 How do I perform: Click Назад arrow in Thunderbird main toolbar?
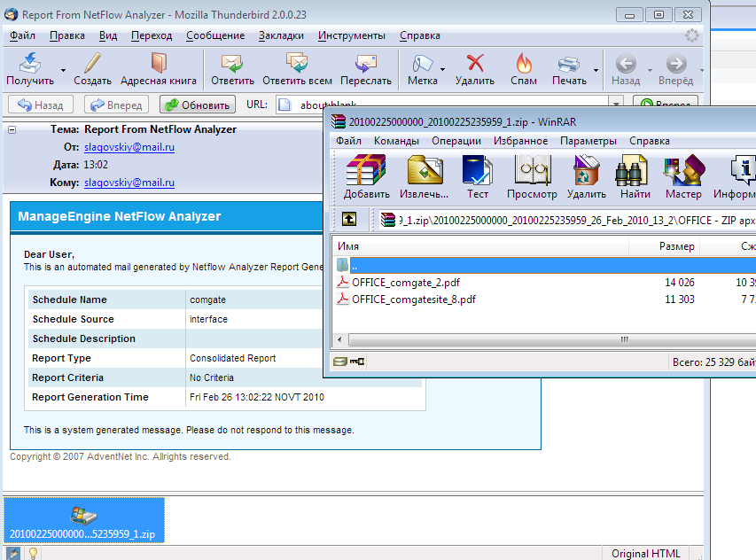coord(626,69)
